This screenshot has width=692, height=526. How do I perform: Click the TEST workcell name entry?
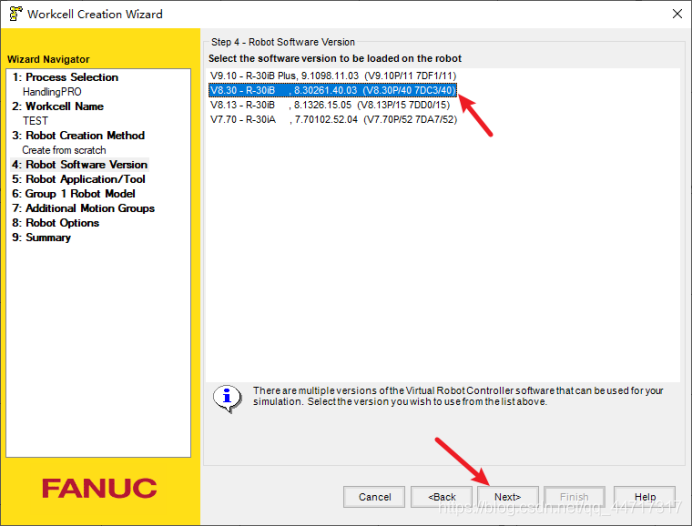[x=35, y=121]
